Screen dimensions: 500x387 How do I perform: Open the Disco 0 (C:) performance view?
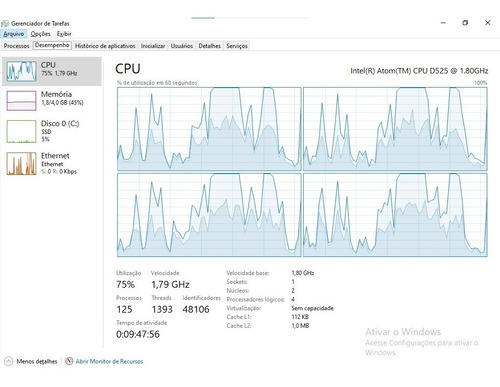pyautogui.click(x=52, y=131)
